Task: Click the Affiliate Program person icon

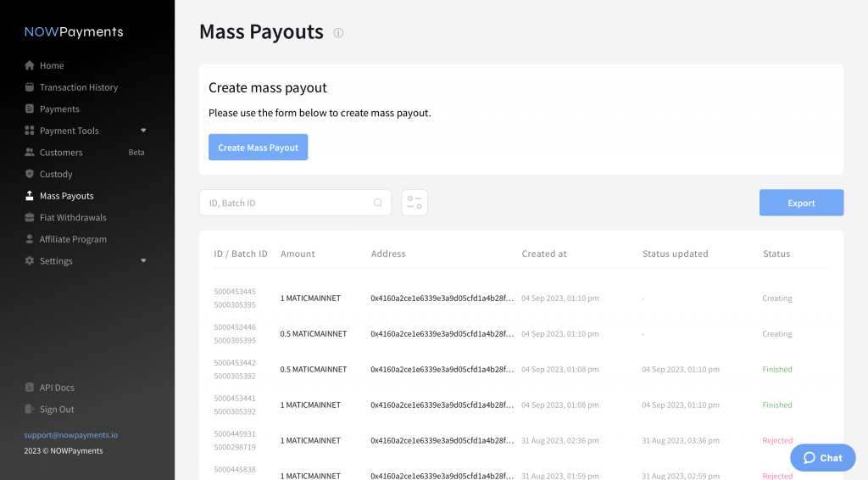Action: (x=30, y=238)
